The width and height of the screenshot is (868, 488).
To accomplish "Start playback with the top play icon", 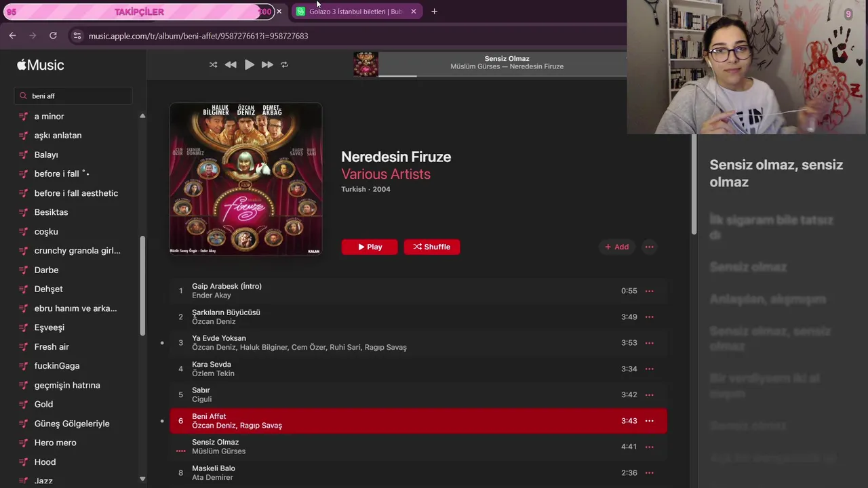I will click(249, 64).
